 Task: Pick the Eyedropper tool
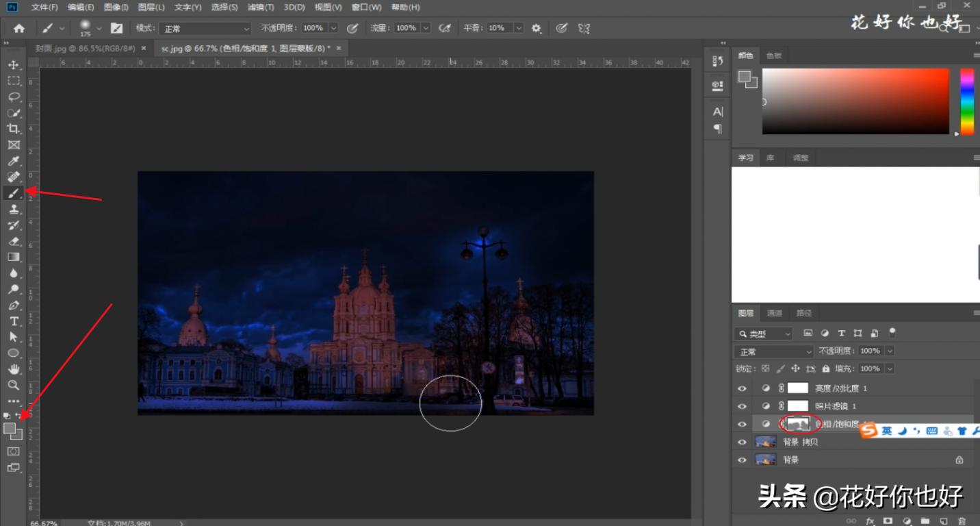click(x=13, y=161)
